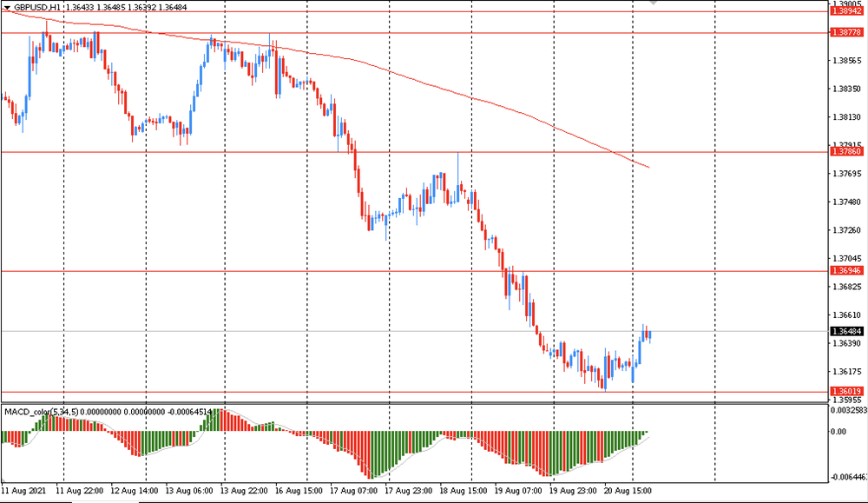Click the 1.37695 price scale value
868x503 pixels.
pos(847,174)
